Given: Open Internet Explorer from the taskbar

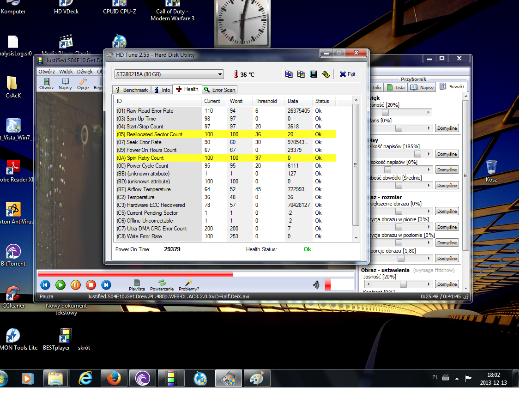Looking at the screenshot, I should tap(85, 378).
